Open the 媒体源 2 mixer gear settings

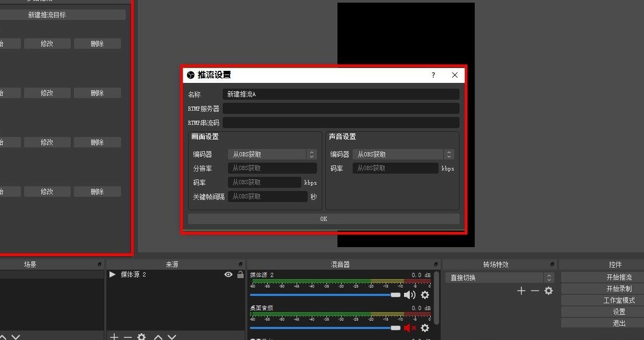[x=425, y=295]
